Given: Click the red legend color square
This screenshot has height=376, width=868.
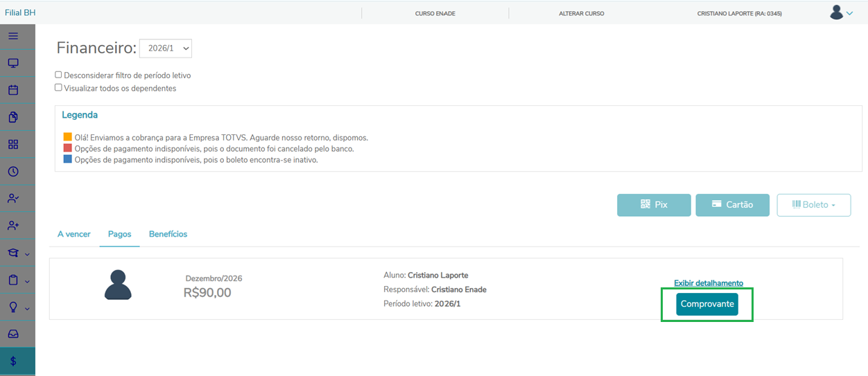Looking at the screenshot, I should [x=67, y=148].
